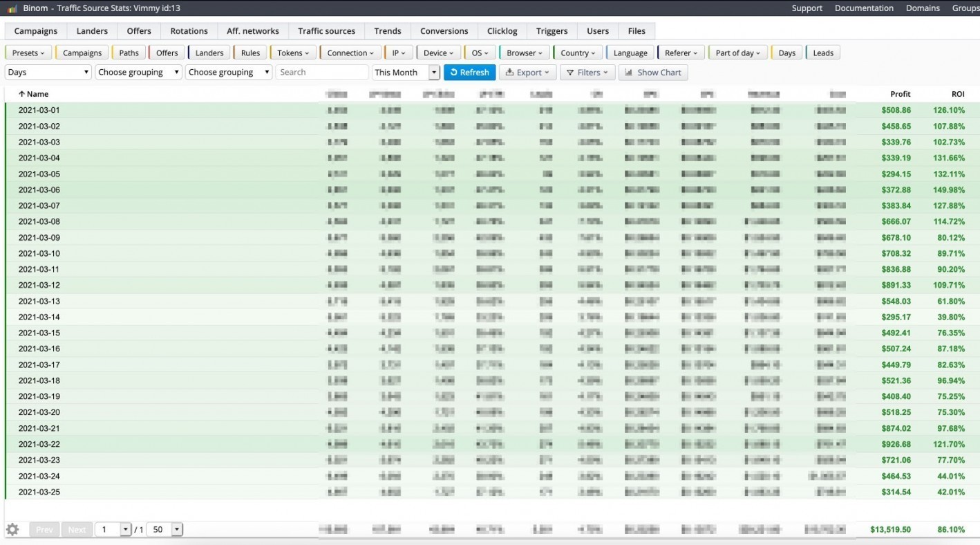Screen dimensions: 980x545
Task: Open the settings gear icon at bottom left
Action: (12, 529)
